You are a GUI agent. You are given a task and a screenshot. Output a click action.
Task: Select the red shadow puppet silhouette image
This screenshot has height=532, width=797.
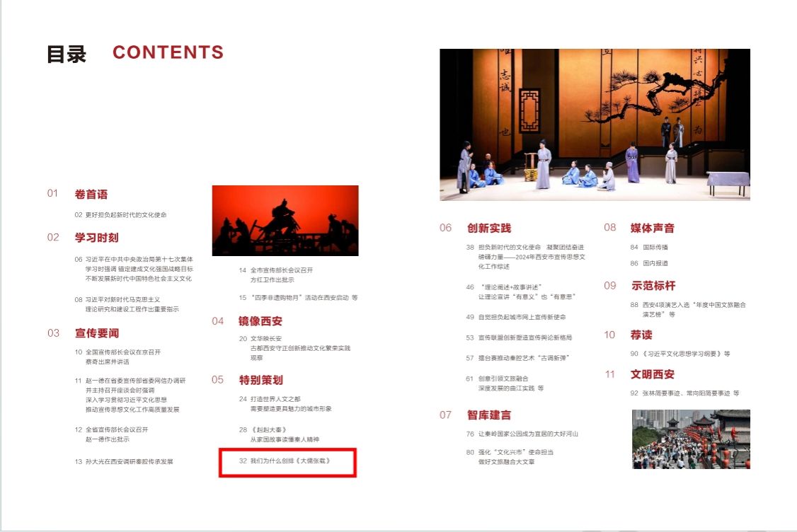pyautogui.click(x=285, y=221)
